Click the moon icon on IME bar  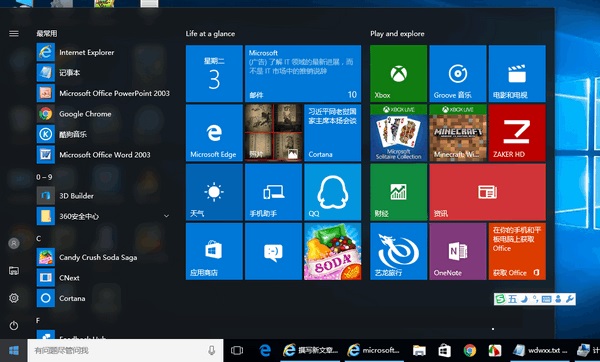coord(524,299)
